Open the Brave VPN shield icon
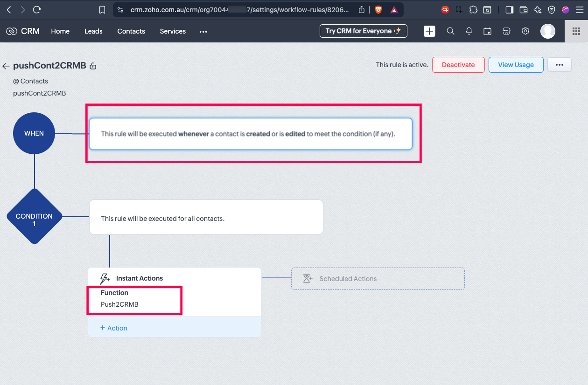 tap(552, 9)
